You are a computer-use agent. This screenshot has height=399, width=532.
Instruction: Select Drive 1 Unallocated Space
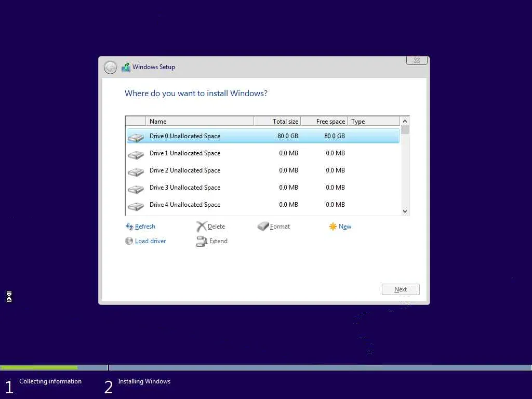click(262, 153)
